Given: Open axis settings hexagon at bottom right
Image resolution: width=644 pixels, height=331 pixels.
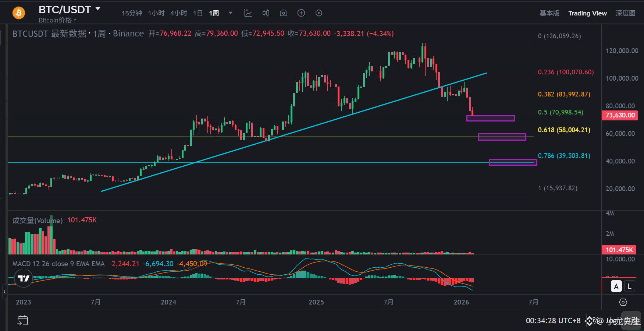Looking at the screenshot, I should [623, 302].
